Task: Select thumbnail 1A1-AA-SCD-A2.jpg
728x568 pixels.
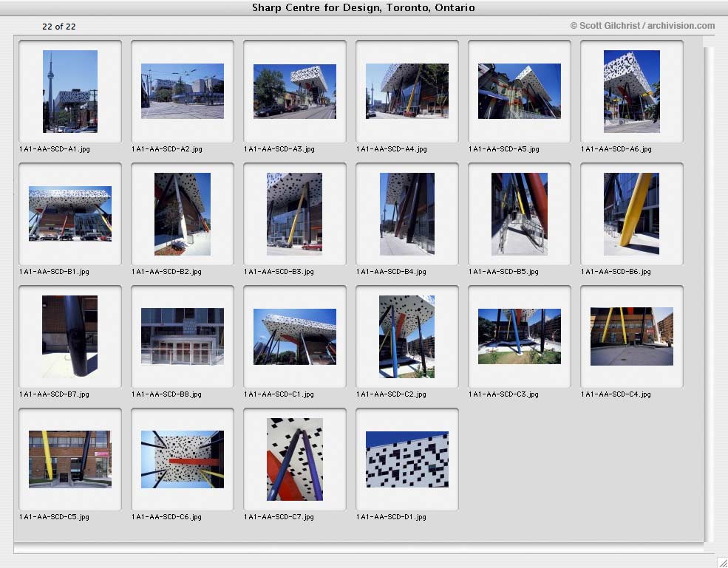Action: [183, 91]
